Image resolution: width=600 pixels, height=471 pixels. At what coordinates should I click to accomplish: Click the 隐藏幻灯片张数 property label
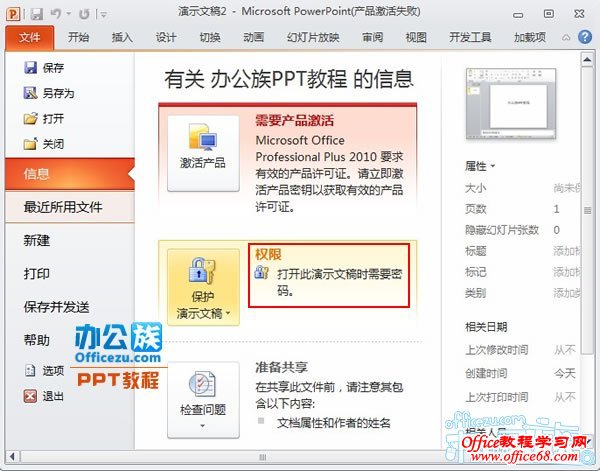pyautogui.click(x=502, y=230)
